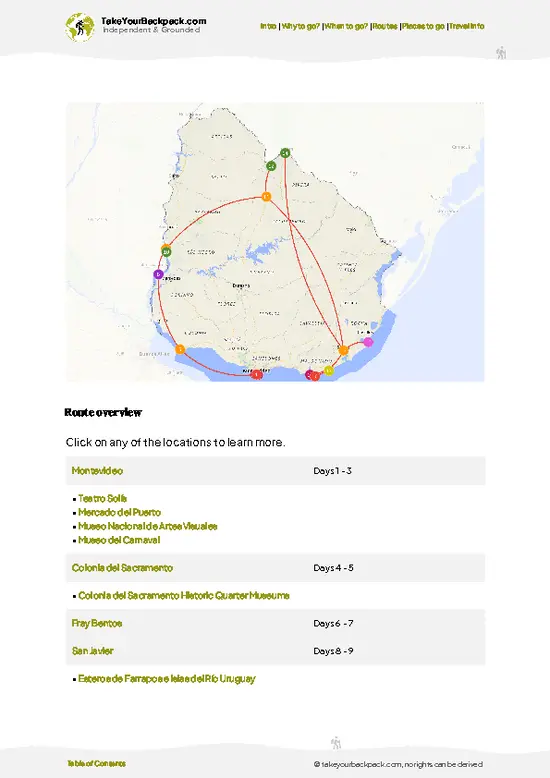Click the Days 1 - 3 text
This screenshot has width=550, height=778.
[333, 471]
